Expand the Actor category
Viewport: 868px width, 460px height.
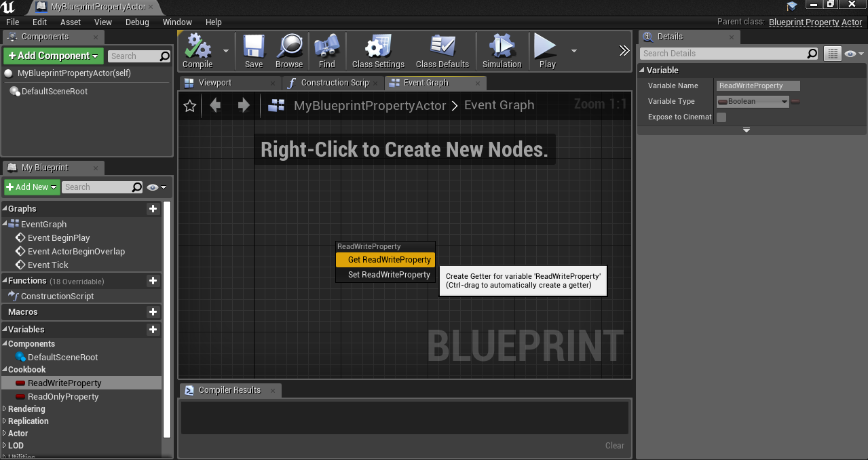(5, 434)
